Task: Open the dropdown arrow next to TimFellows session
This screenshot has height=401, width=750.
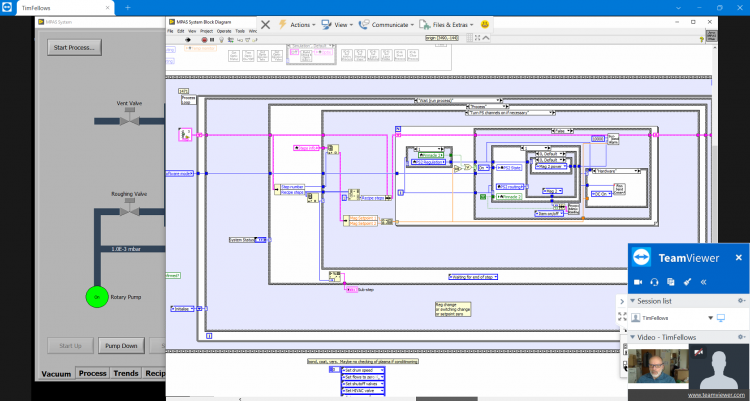Action: pyautogui.click(x=710, y=318)
